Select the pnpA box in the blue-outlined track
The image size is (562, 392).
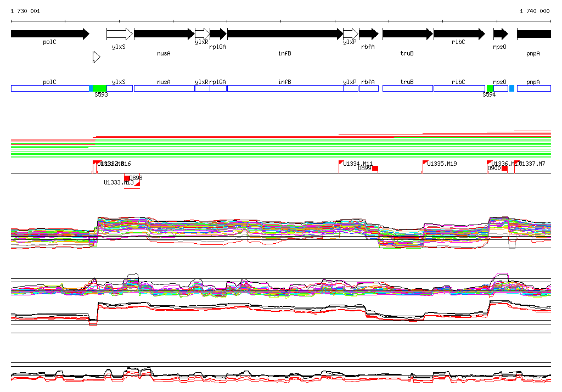click(534, 88)
